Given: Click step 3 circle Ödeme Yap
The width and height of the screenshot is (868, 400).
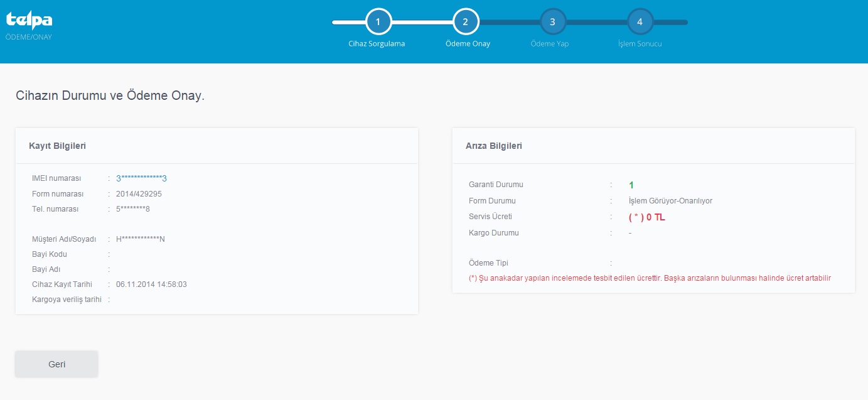Looking at the screenshot, I should pos(552,22).
